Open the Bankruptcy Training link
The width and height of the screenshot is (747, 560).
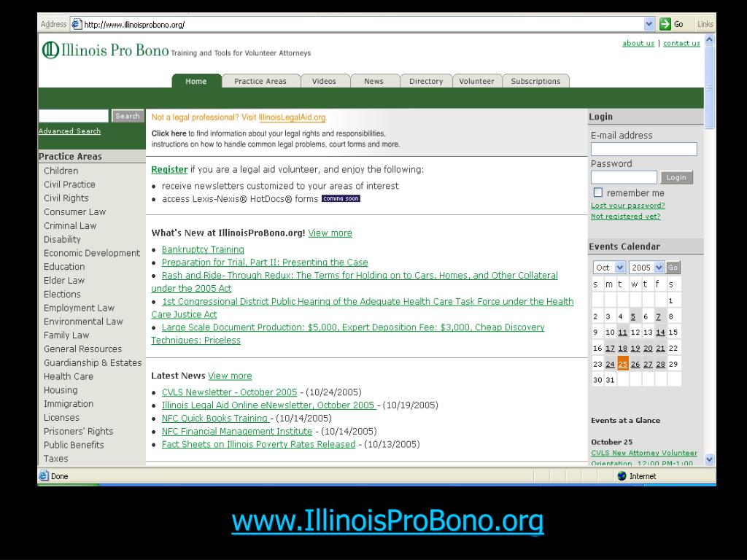203,249
